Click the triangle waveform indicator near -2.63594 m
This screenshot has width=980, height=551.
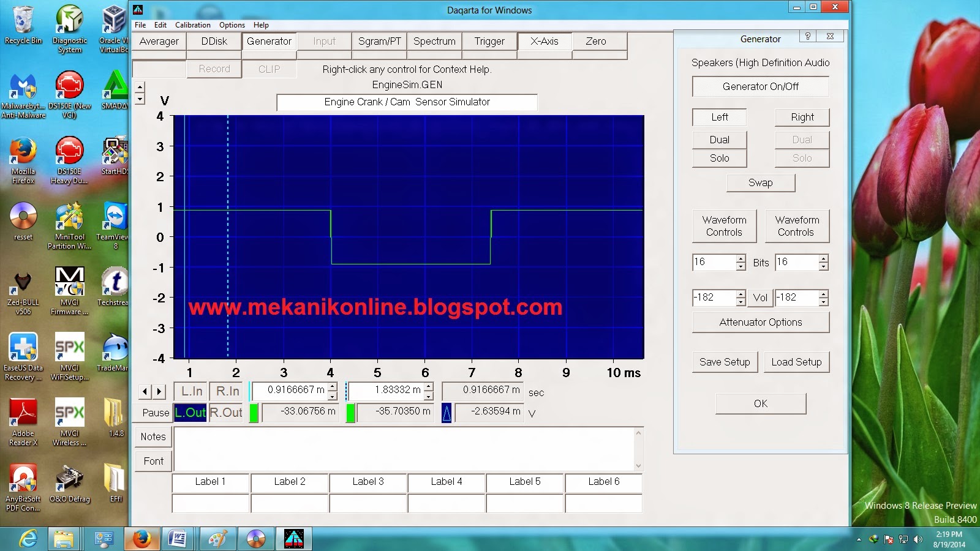447,412
